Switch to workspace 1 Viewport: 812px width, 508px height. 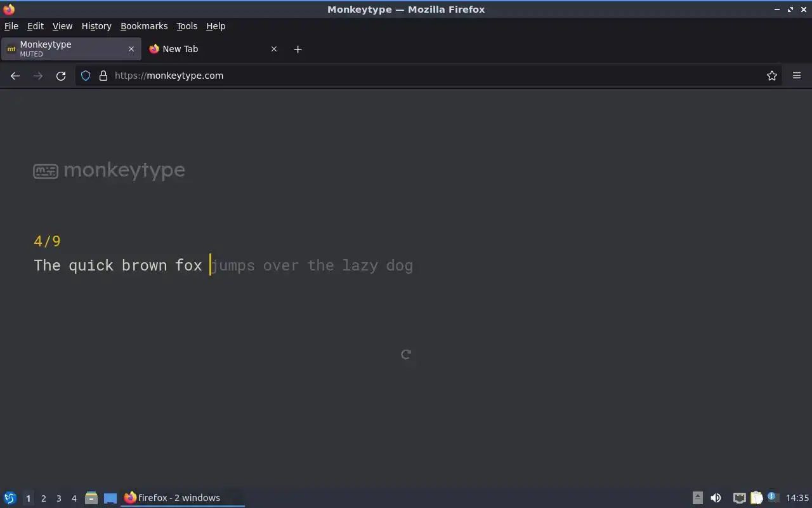click(28, 498)
